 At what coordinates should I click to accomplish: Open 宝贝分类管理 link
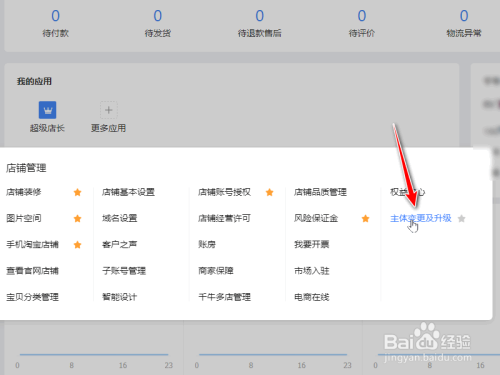[x=32, y=297]
